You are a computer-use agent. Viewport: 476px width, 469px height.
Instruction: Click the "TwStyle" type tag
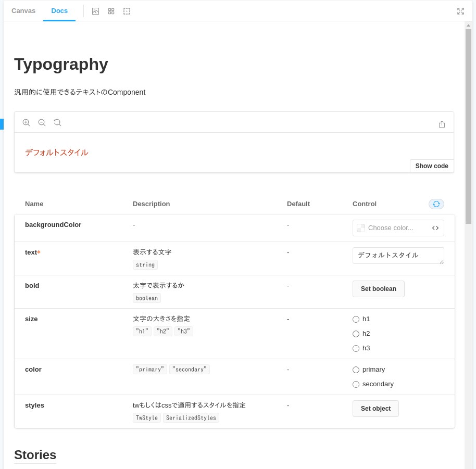[147, 418]
